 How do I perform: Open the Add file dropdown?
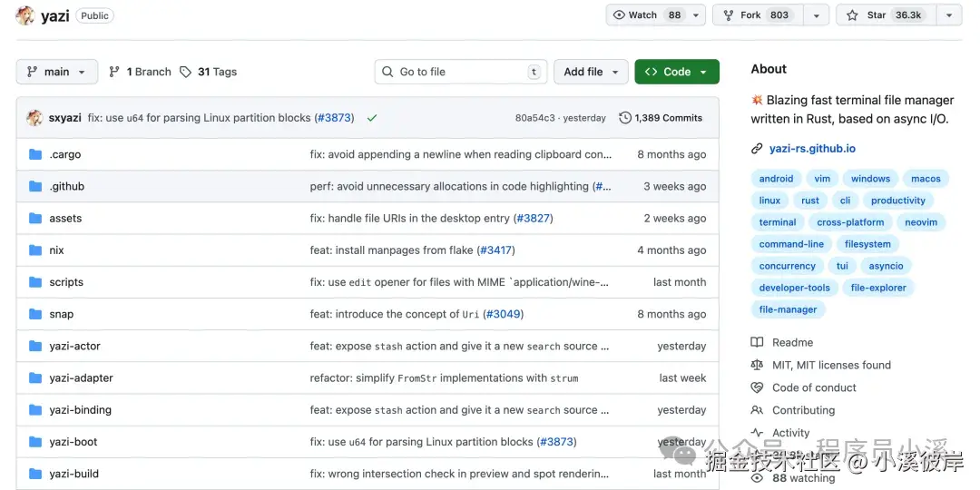(591, 72)
